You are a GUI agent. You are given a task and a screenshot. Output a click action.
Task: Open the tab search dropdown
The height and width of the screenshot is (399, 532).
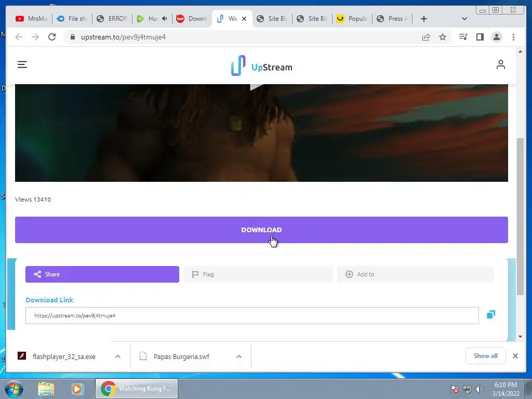click(x=464, y=19)
